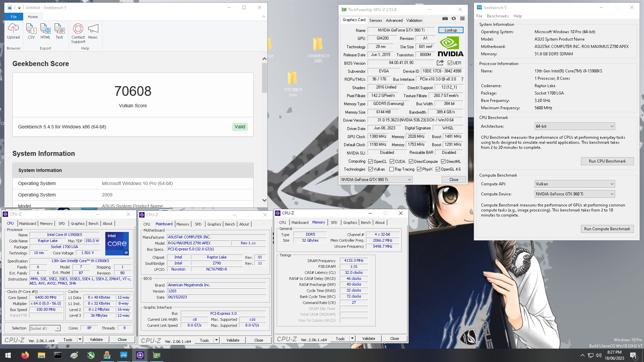Open the notification center icon
The width and height of the screenshot is (644, 362).
pyautogui.click(x=633, y=355)
